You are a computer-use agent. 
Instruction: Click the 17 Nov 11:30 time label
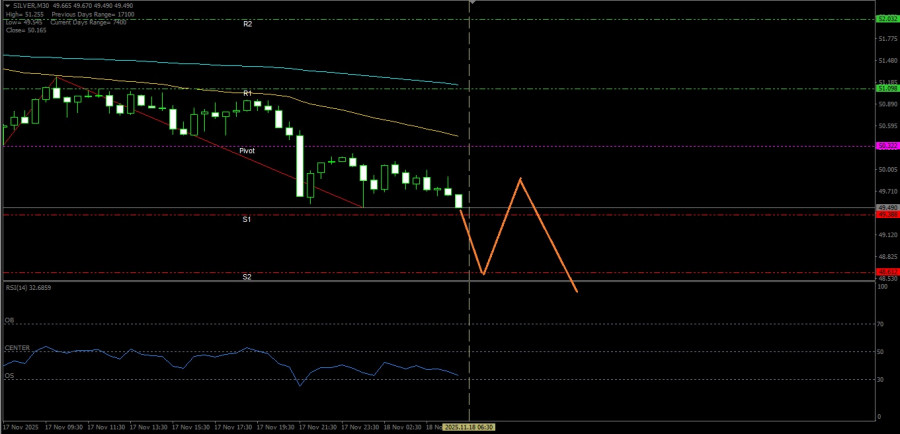pos(104,428)
